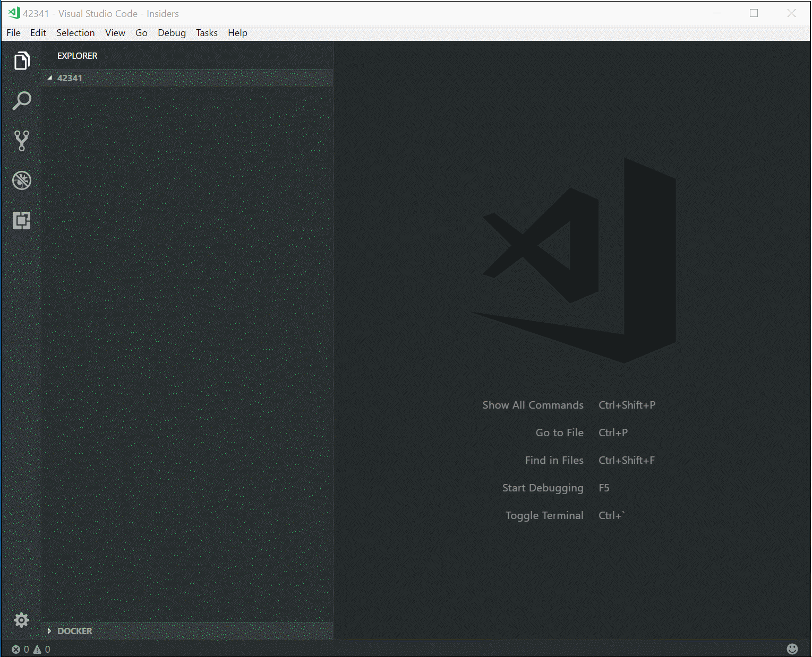Expand the DOCKER section
The image size is (812, 657).
click(187, 631)
